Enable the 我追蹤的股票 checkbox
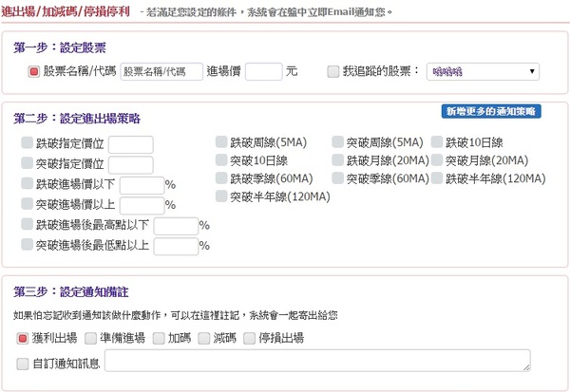This screenshot has width=570, height=392. tap(332, 71)
